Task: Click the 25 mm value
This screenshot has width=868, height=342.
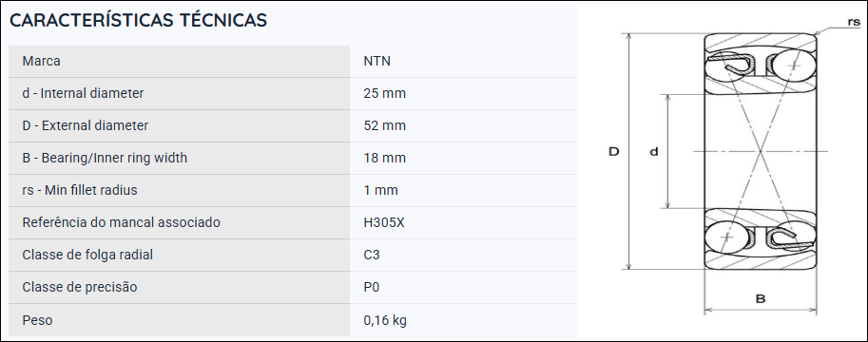Action: pyautogui.click(x=385, y=93)
